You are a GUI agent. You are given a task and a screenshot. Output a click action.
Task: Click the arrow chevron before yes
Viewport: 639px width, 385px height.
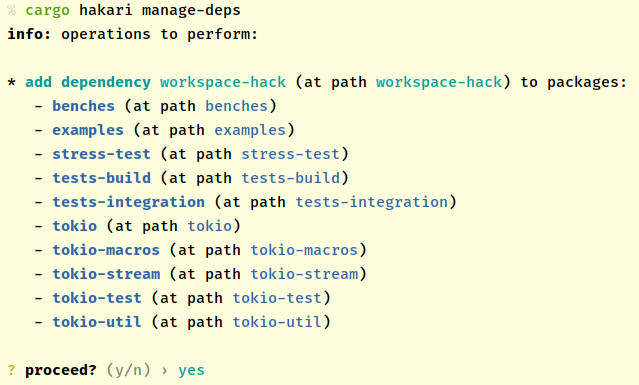[x=164, y=371]
